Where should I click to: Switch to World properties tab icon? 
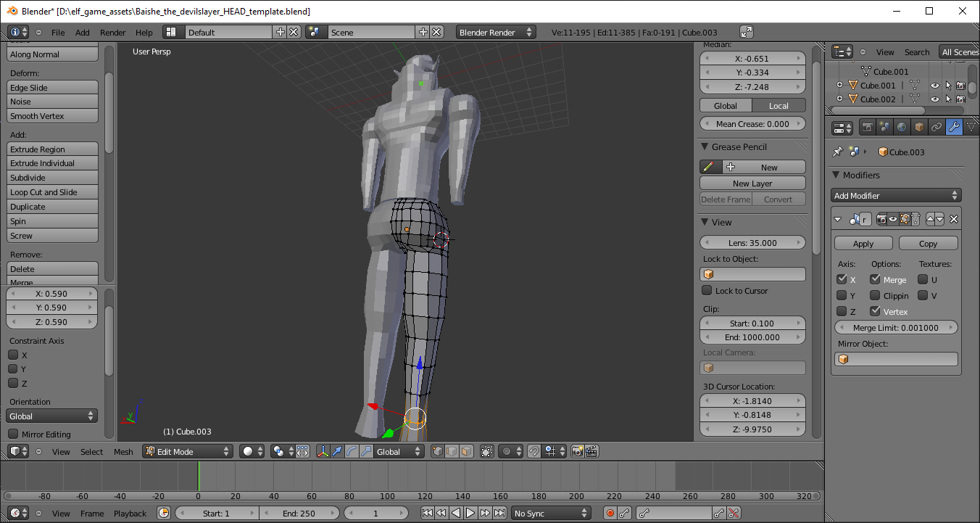tap(902, 128)
